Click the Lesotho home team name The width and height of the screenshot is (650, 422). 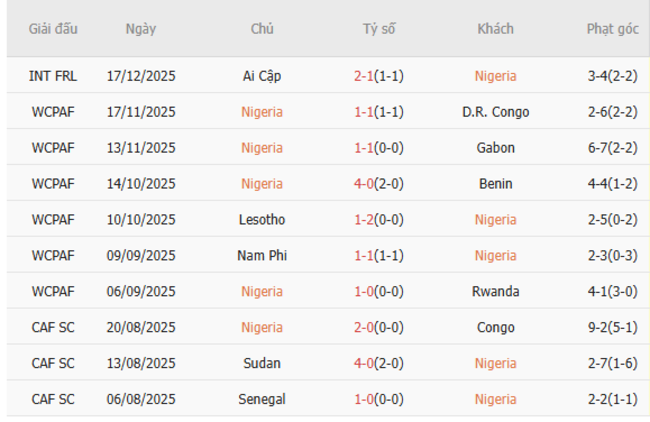[x=262, y=220]
